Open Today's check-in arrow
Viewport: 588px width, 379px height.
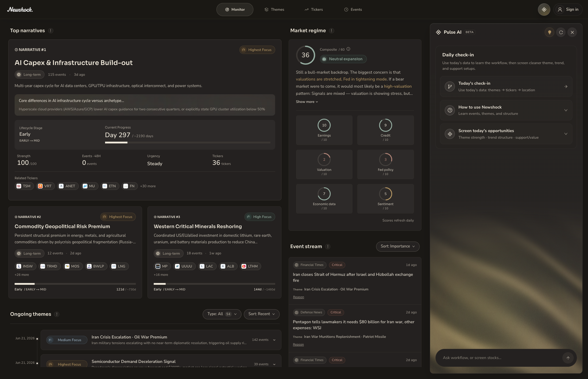[566, 87]
